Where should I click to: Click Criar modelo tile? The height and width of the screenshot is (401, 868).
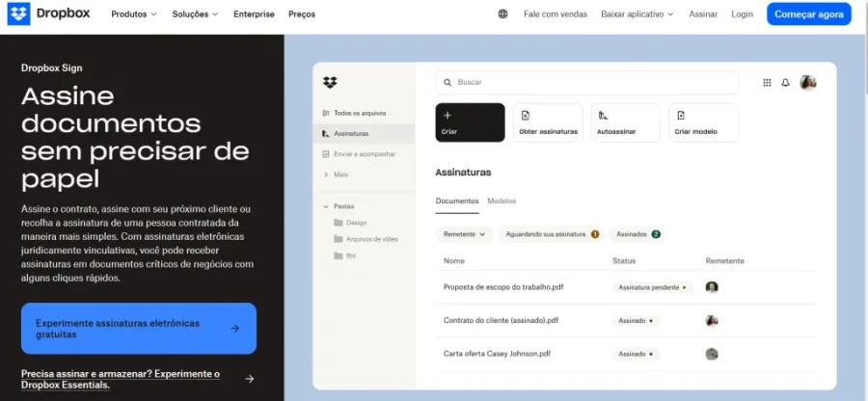pos(703,122)
